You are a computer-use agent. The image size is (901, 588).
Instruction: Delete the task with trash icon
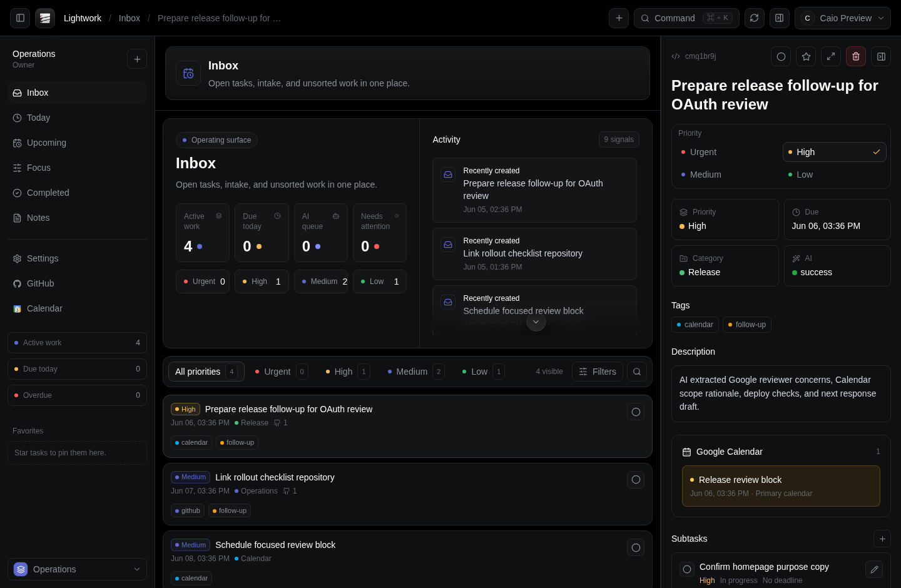pos(856,56)
